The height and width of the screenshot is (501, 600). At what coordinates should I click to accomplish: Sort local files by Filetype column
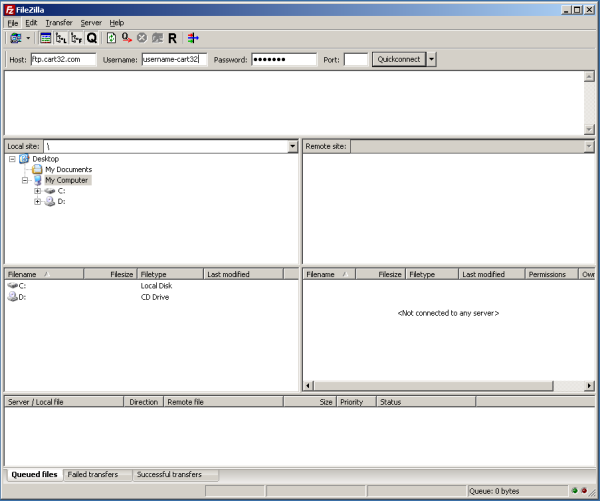coord(170,274)
